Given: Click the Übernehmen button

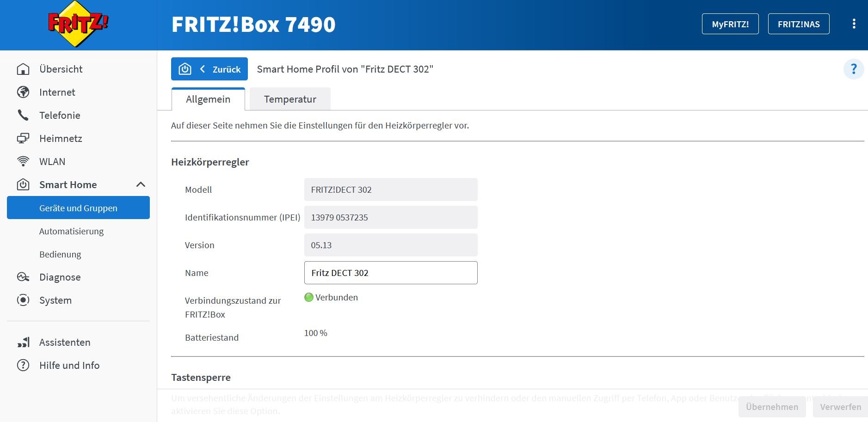Looking at the screenshot, I should point(772,407).
